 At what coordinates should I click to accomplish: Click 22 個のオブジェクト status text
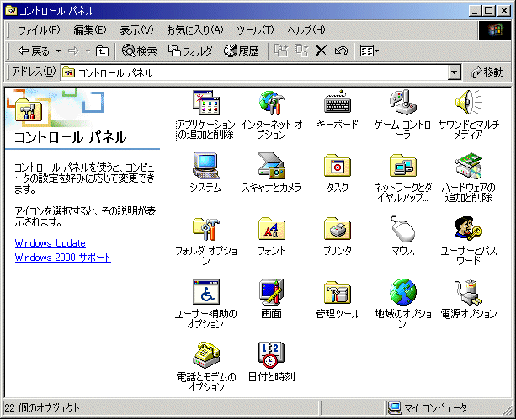(42, 408)
